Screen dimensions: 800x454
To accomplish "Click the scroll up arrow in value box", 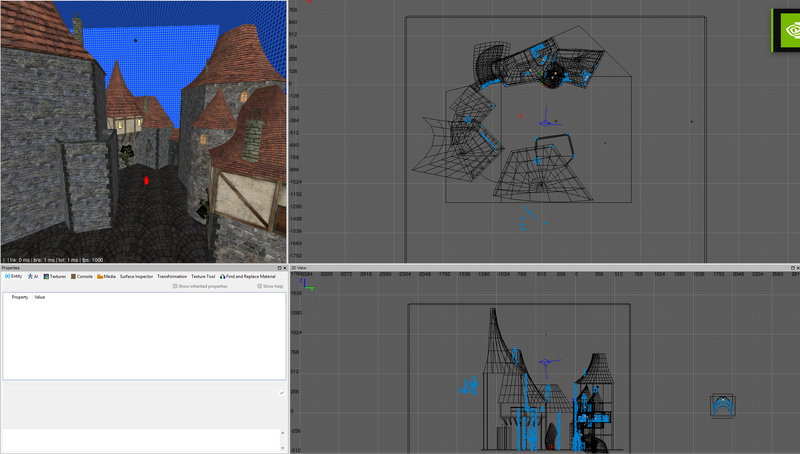I will coord(283,433).
